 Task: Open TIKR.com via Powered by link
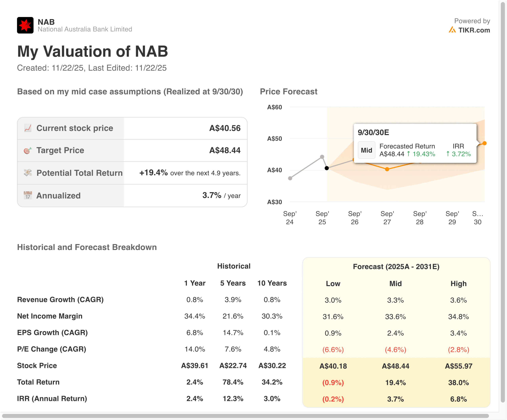pyautogui.click(x=473, y=21)
